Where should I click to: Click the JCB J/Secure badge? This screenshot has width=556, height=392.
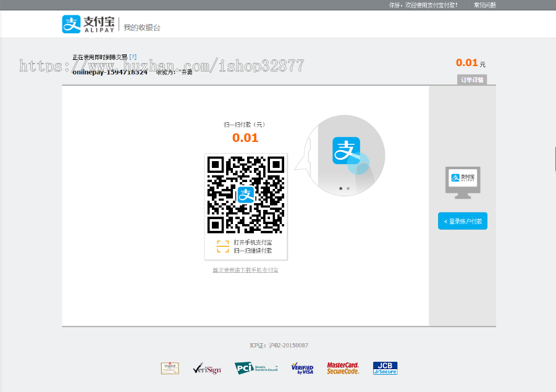point(385,369)
